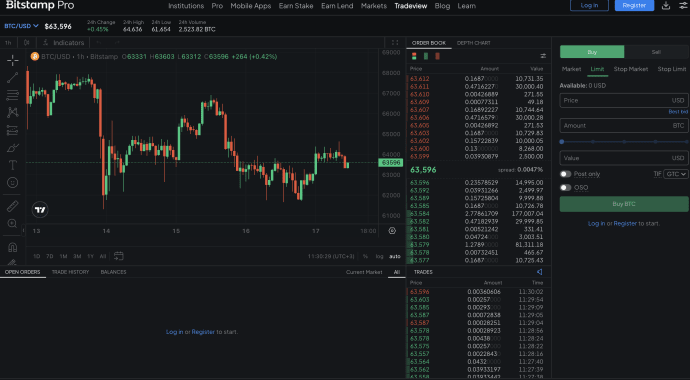Select the ruler measure tool

click(x=13, y=206)
